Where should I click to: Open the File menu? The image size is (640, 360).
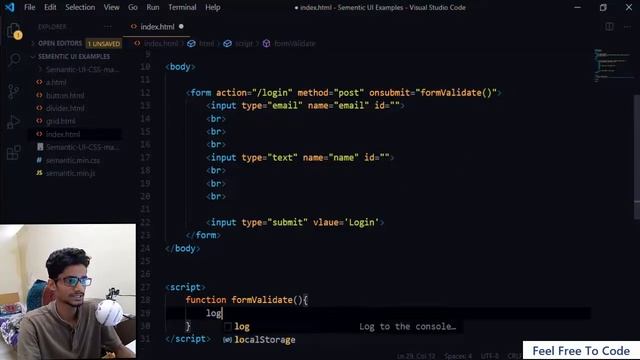coord(29,7)
